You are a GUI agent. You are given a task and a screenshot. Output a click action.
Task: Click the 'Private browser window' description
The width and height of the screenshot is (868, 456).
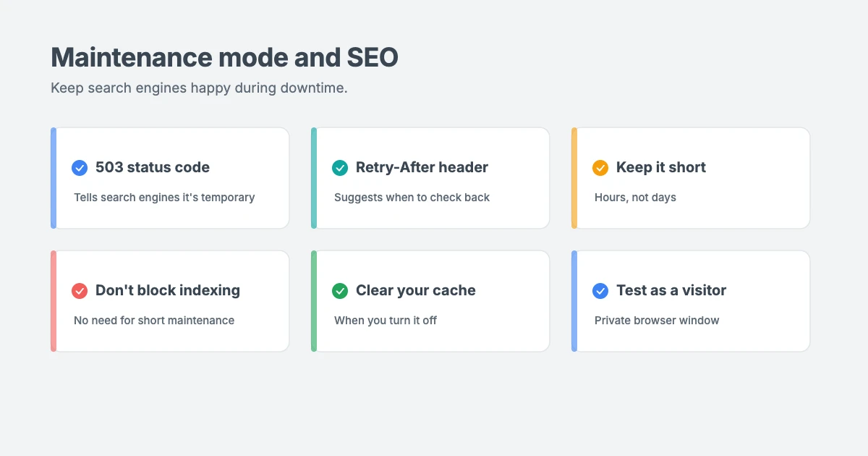pos(657,320)
